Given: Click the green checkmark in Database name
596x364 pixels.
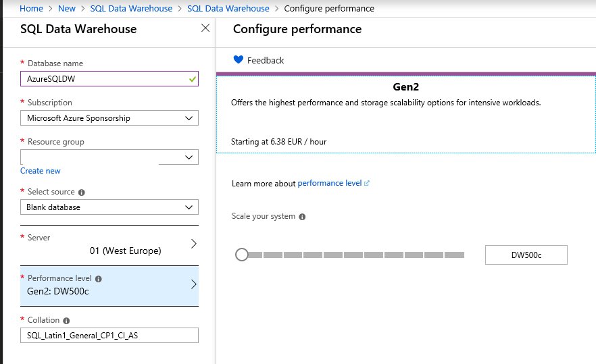Looking at the screenshot, I should pos(193,79).
